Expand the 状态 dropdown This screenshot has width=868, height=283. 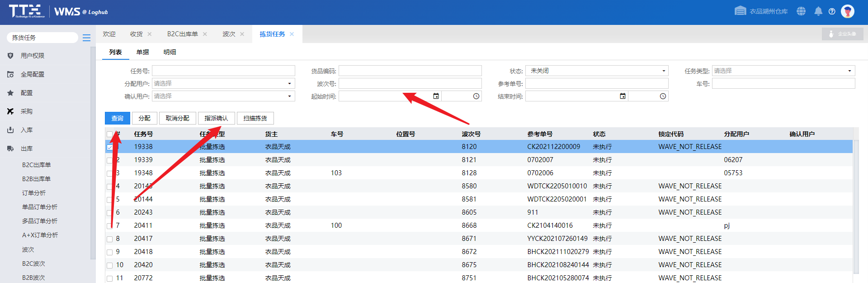pos(663,71)
